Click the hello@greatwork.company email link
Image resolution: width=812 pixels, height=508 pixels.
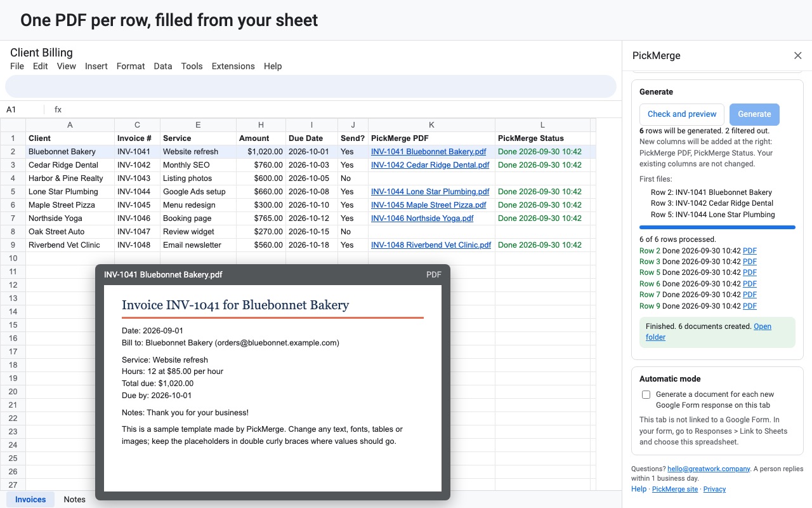tap(709, 469)
